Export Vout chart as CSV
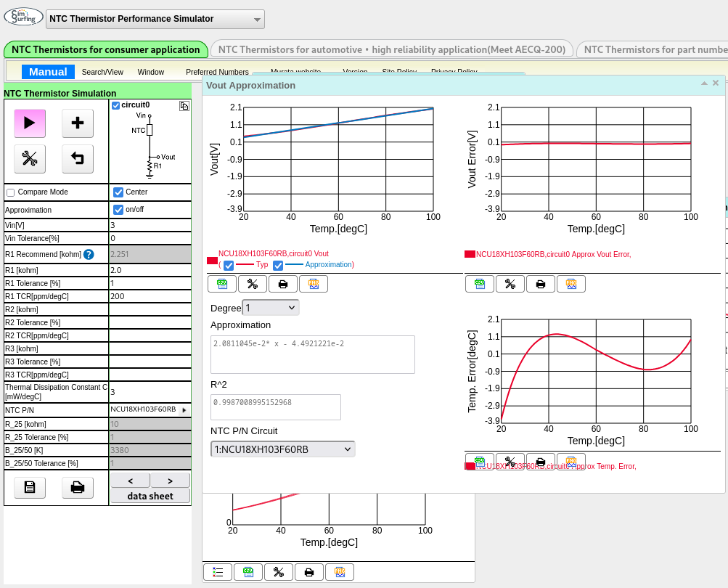 pyautogui.click(x=222, y=284)
